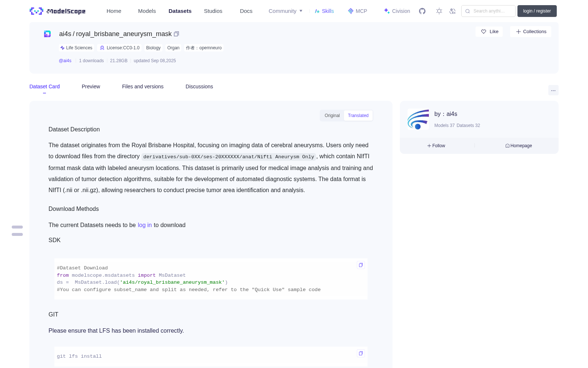Image resolution: width=588 pixels, height=368 pixels.
Task: Open the Models navigation item
Action: click(x=147, y=11)
